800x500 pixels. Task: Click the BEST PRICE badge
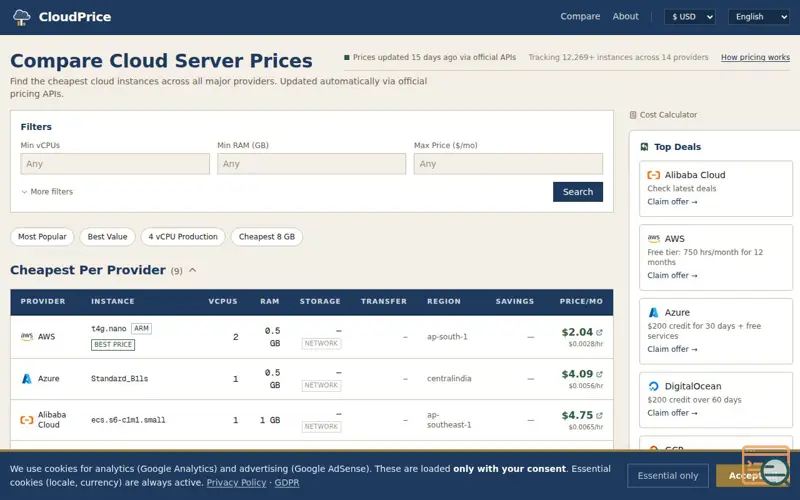[113, 345]
